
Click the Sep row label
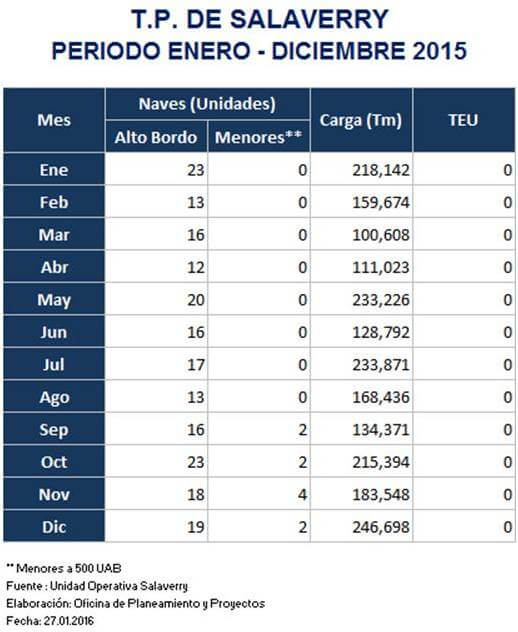(54, 429)
